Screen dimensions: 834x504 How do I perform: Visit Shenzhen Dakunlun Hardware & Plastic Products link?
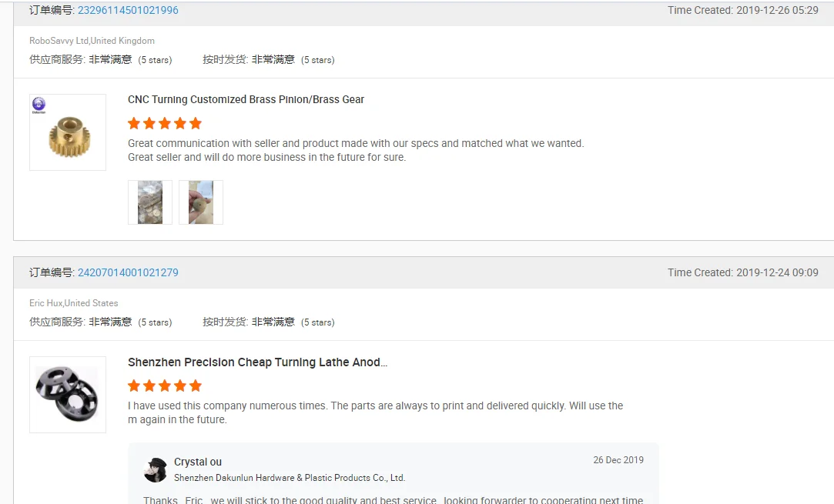point(290,478)
